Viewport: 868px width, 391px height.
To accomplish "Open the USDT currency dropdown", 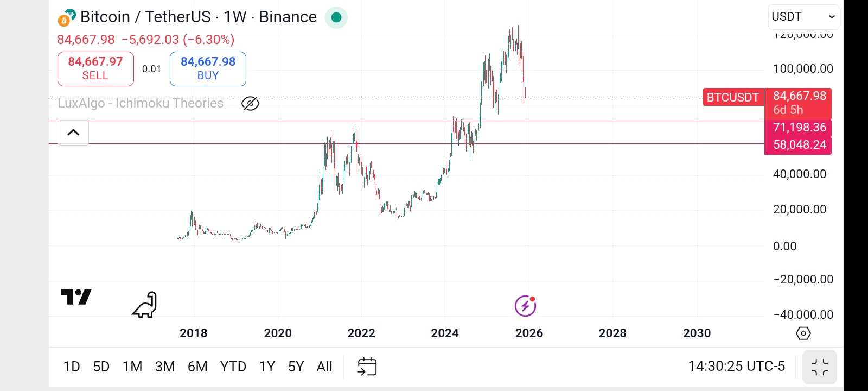I will tap(803, 16).
